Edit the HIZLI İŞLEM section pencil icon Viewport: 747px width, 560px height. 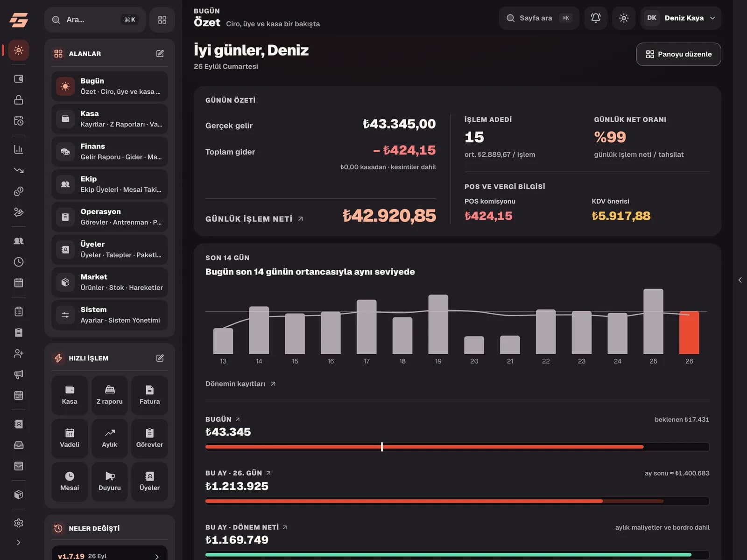(160, 358)
